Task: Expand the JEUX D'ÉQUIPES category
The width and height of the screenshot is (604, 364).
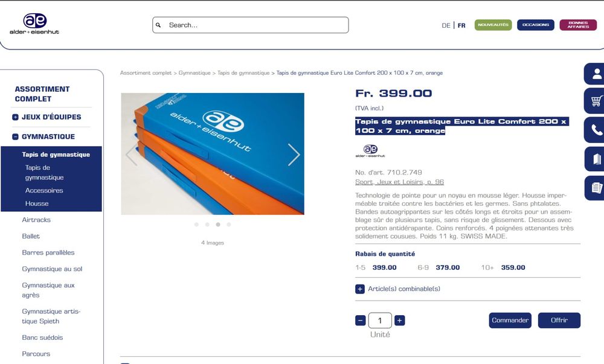Action: (16, 117)
